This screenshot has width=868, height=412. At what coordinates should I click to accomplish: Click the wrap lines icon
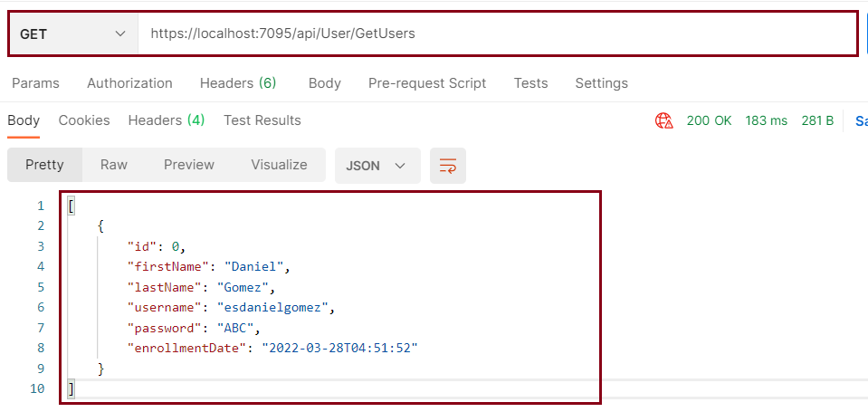[448, 166]
